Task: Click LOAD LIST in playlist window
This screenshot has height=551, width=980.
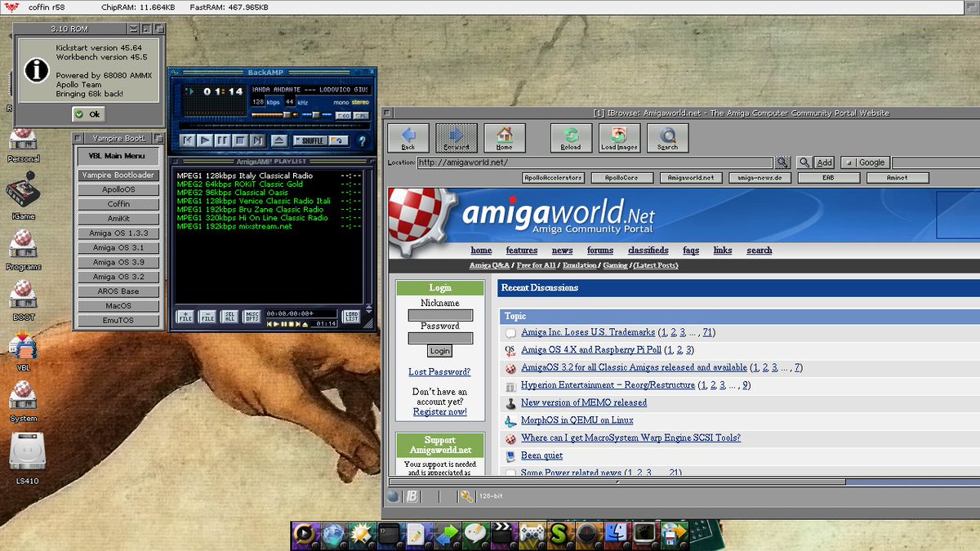Action: (x=351, y=317)
